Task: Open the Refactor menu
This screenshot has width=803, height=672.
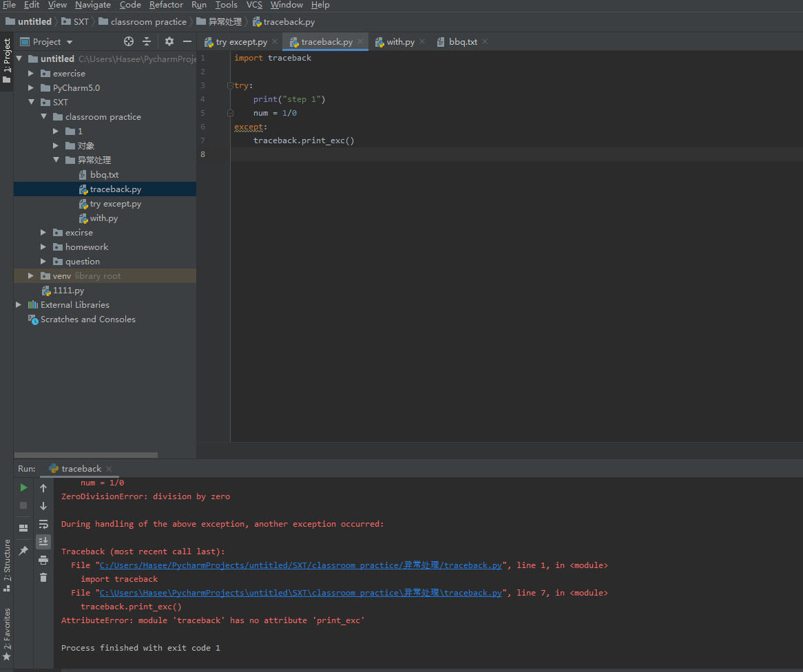Action: [166, 5]
